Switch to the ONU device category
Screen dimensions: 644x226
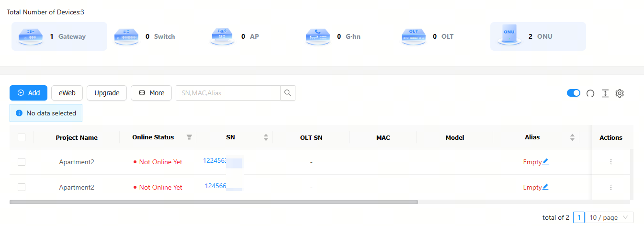(537, 36)
